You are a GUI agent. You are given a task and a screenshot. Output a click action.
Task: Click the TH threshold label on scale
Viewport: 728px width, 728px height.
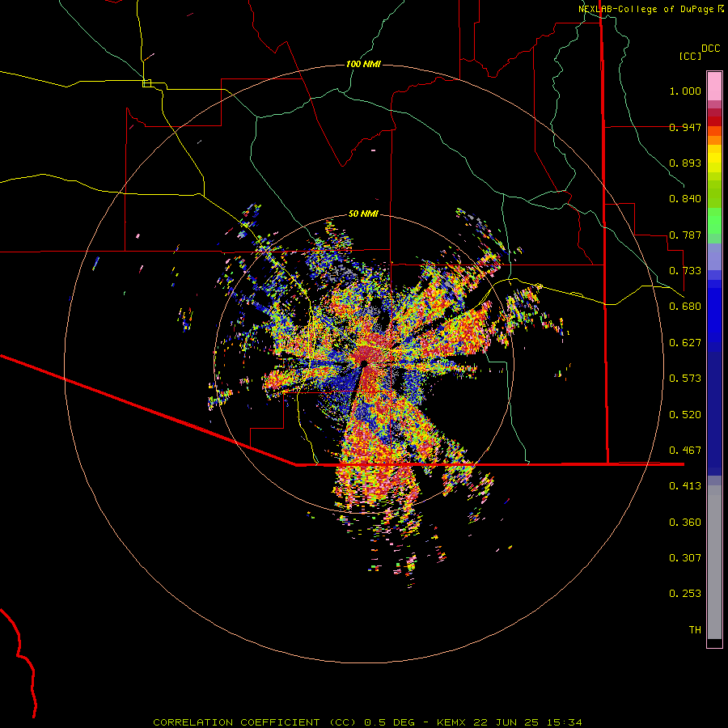tap(695, 630)
